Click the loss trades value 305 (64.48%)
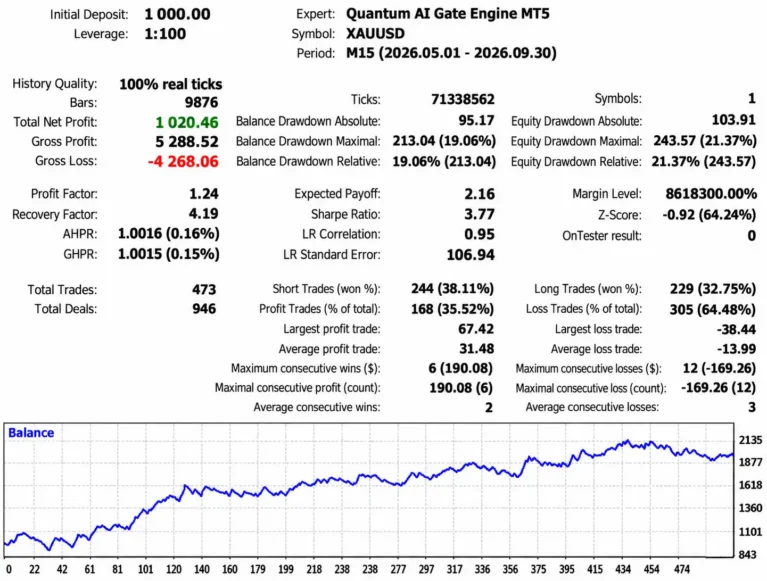The height and width of the screenshot is (581, 767). [x=713, y=310]
